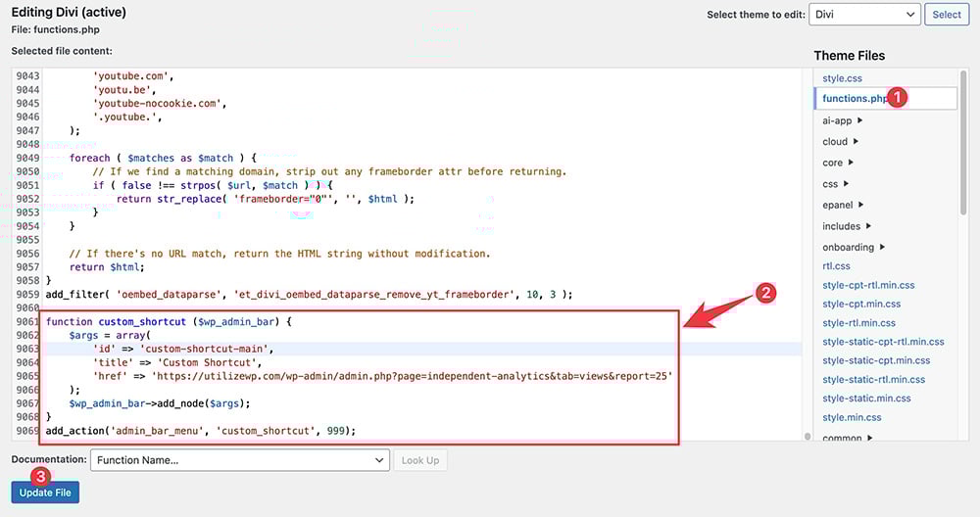Click the 'youtube-nocookie.com' code line
Image resolution: width=980 pixels, height=517 pixels.
click(160, 104)
